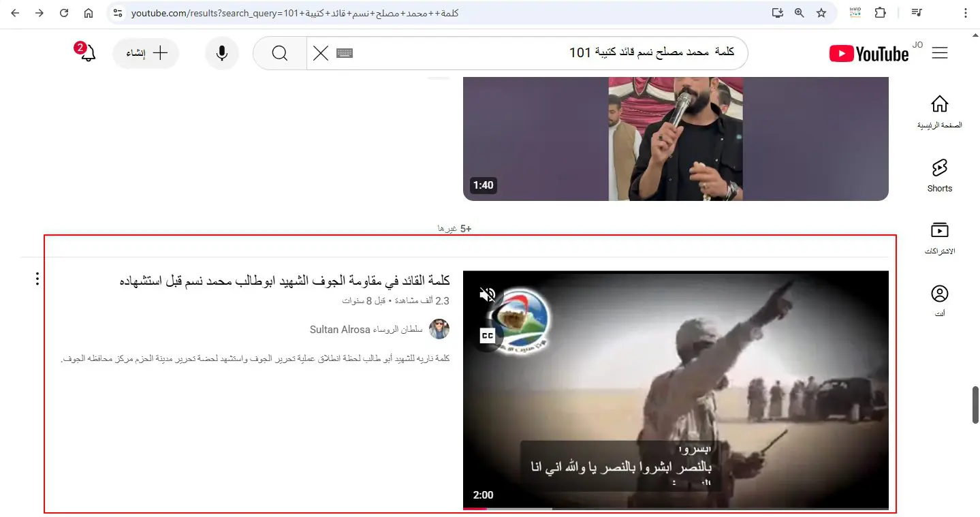Toggle closed captions on the preview

487,335
